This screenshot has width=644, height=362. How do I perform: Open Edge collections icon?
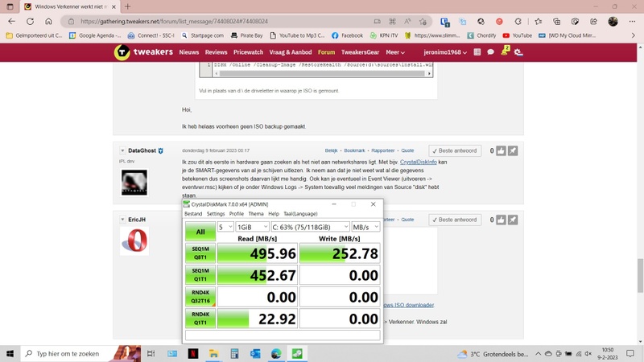(x=556, y=22)
